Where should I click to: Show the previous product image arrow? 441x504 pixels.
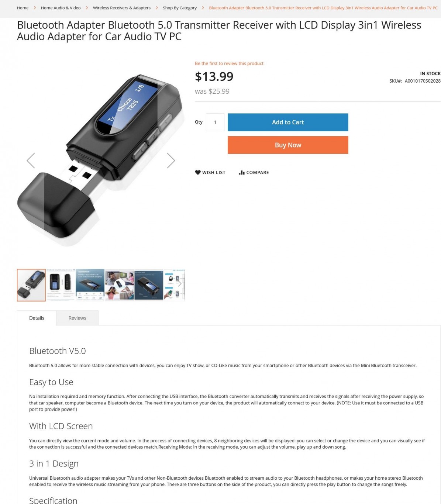(x=31, y=160)
